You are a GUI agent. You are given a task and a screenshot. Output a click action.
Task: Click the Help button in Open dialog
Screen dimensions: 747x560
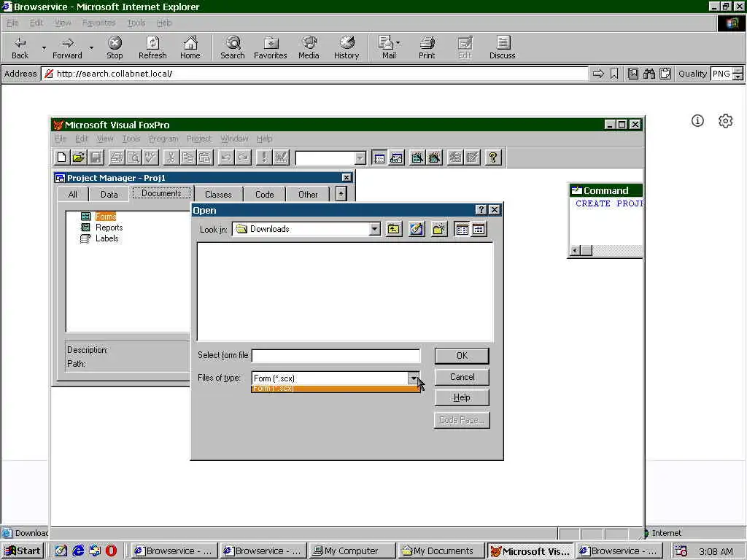[x=462, y=397]
